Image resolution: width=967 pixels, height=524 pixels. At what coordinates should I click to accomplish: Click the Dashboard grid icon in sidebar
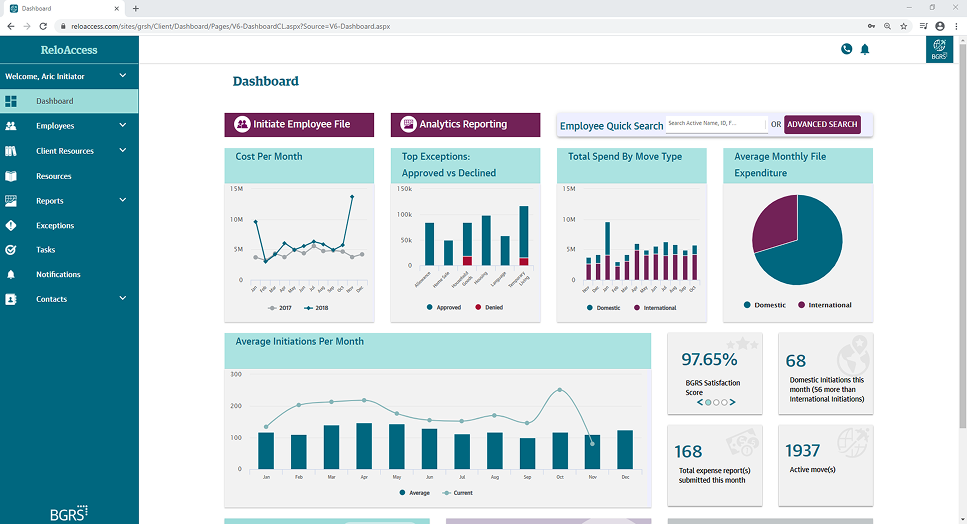pyautogui.click(x=10, y=101)
